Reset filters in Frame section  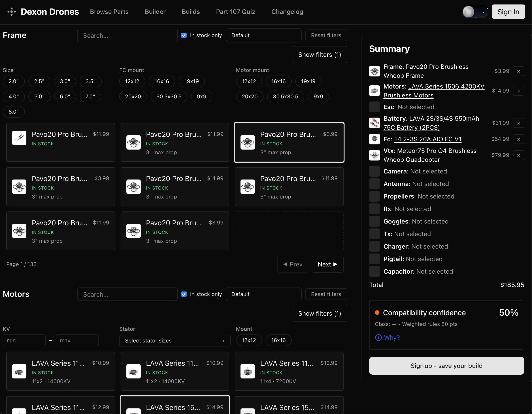[x=326, y=36]
